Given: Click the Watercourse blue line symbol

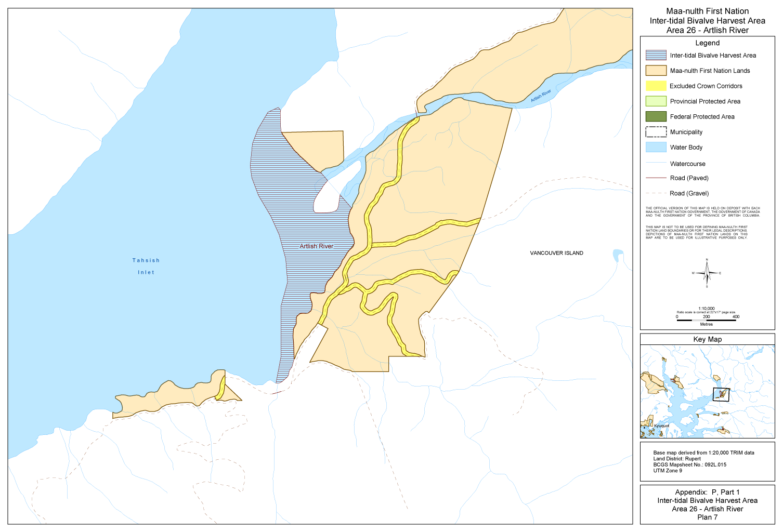Looking at the screenshot, I should tap(656, 163).
